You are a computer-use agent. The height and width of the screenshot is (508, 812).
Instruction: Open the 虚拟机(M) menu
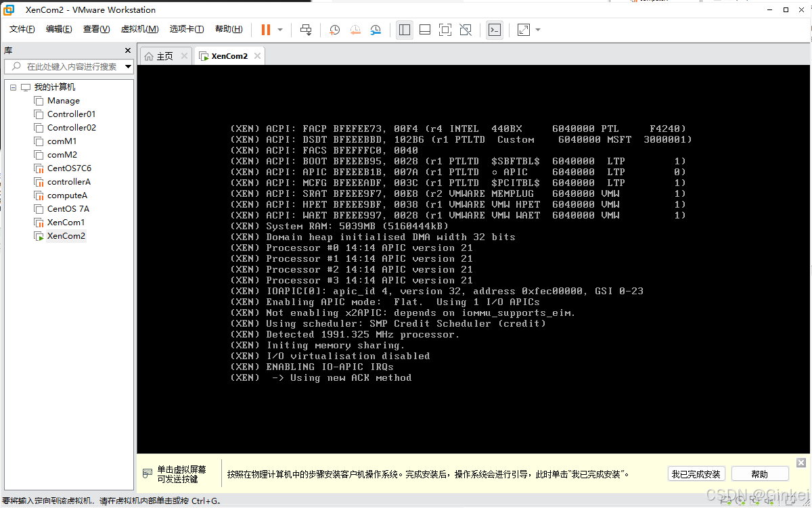[139, 29]
